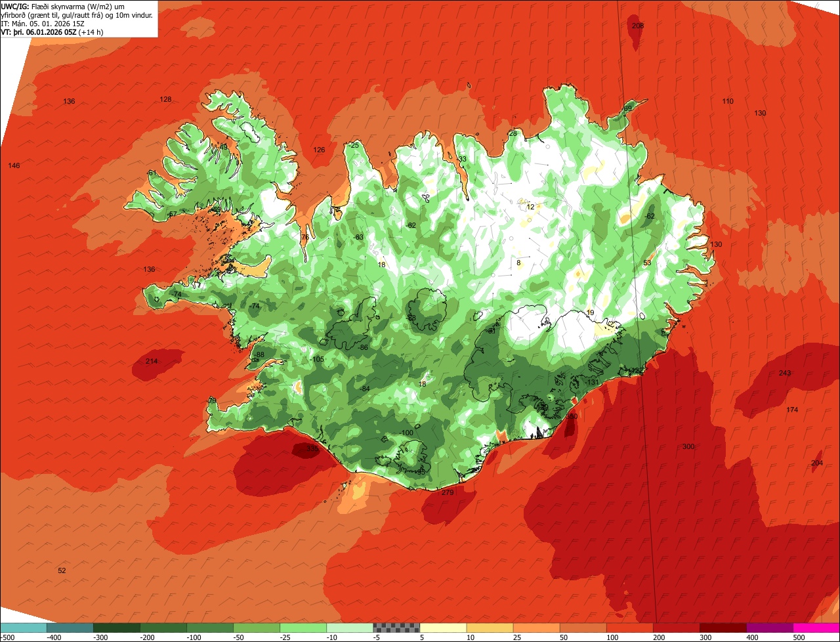Viewport: 840px width, 642px height.
Task: Click the header line ending 'og 10m vindur.'
Action: pyautogui.click(x=77, y=14)
